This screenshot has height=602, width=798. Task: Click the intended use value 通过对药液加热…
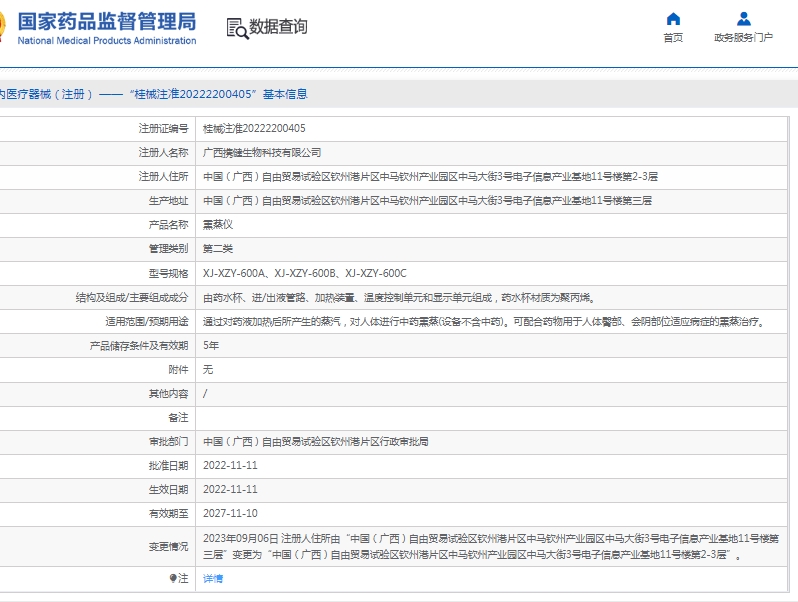(484, 322)
